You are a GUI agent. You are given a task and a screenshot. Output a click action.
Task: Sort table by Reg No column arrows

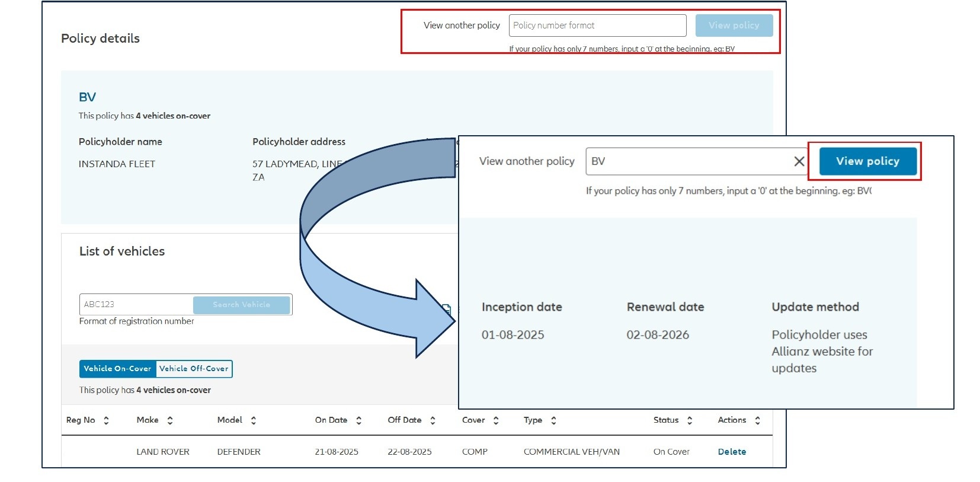(106, 420)
